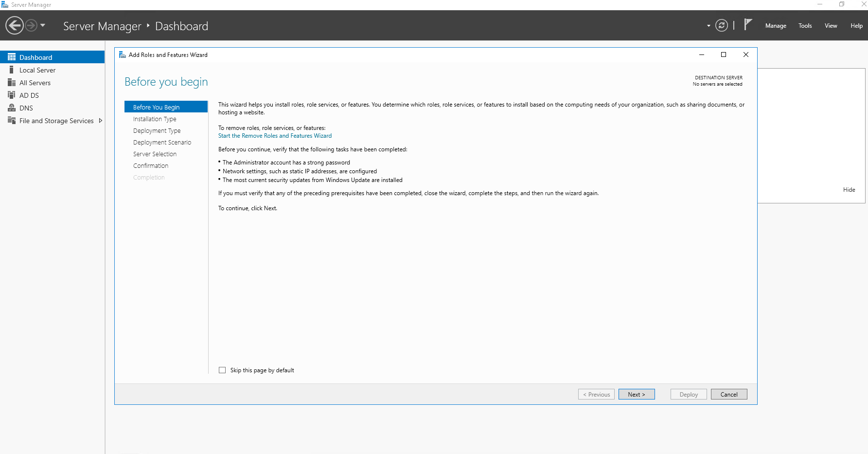The width and height of the screenshot is (868, 454).
Task: Click the Windows Update security updates bullet text
Action: coord(312,180)
